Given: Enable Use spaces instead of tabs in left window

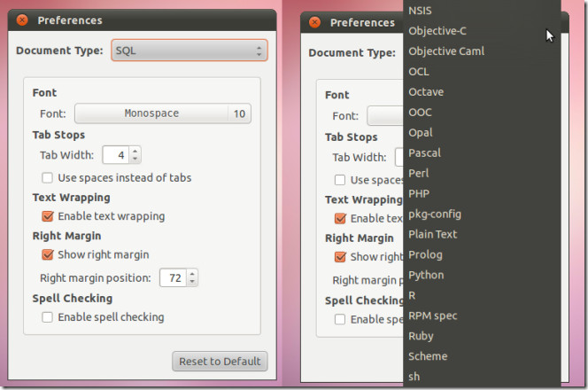Looking at the screenshot, I should (x=47, y=177).
